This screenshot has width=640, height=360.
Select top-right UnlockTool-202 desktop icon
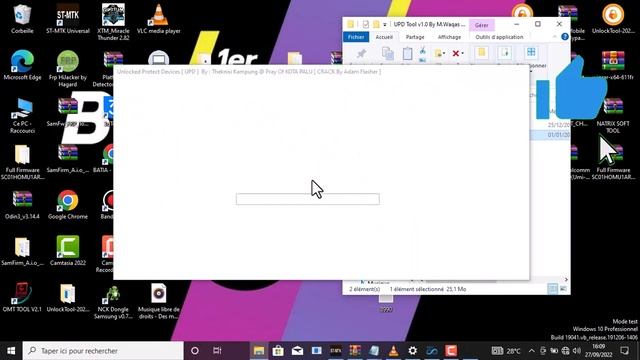click(613, 19)
